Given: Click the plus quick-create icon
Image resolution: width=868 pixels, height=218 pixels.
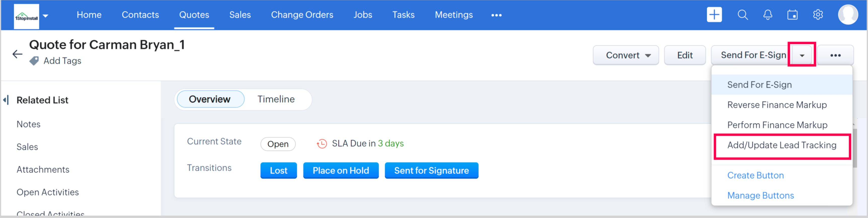Looking at the screenshot, I should pos(714,15).
